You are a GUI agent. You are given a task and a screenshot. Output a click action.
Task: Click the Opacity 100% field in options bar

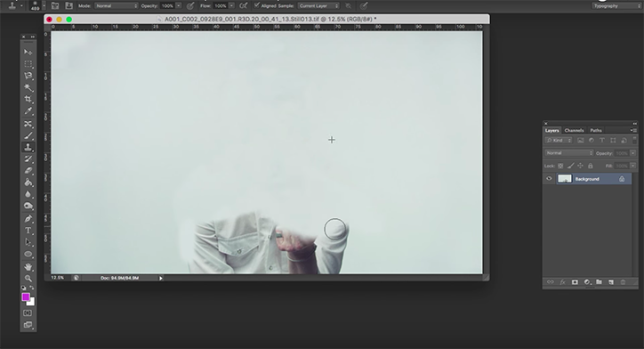[167, 5]
